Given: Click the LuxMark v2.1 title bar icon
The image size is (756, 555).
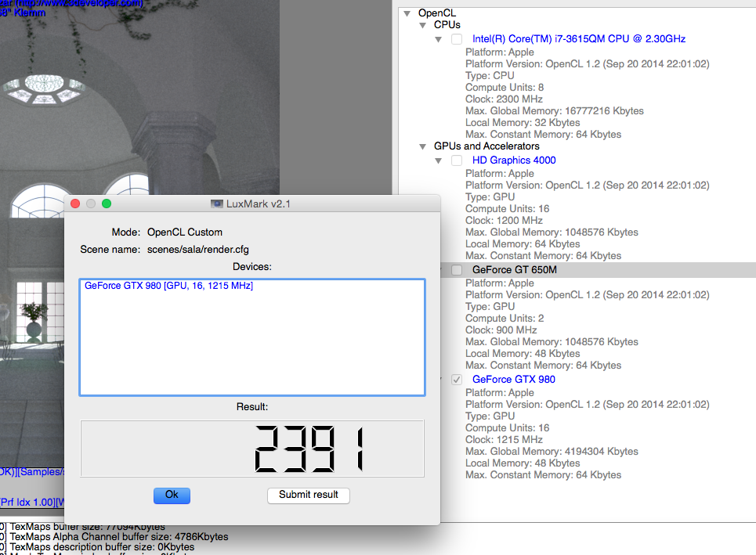Looking at the screenshot, I should [x=217, y=204].
